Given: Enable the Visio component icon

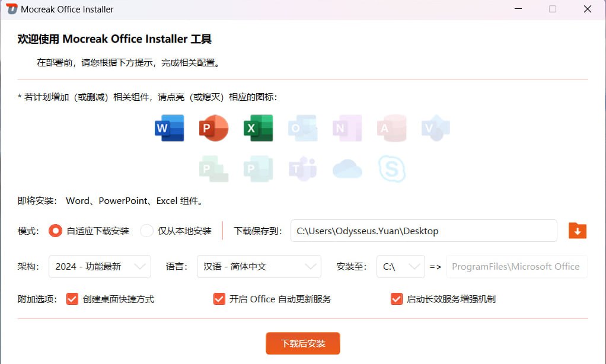Looking at the screenshot, I should point(436,128).
